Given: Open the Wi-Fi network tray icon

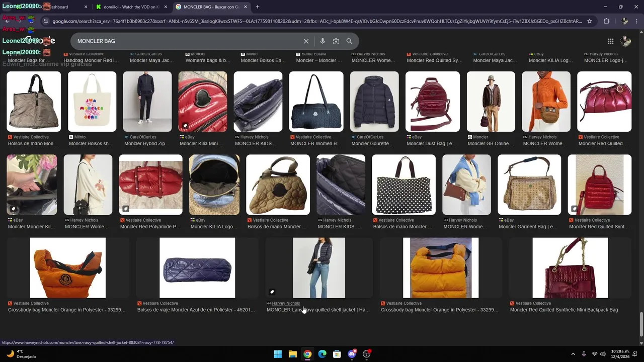Looking at the screenshot, I should (x=594, y=354).
